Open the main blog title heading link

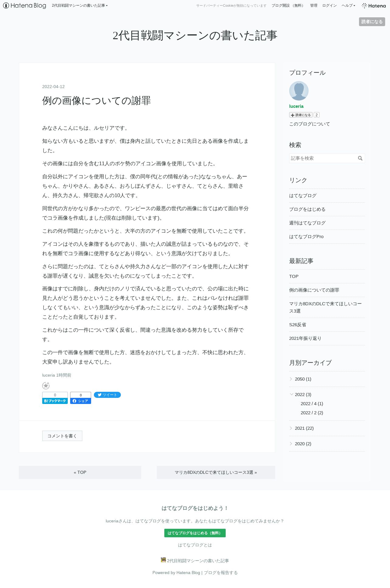195,36
